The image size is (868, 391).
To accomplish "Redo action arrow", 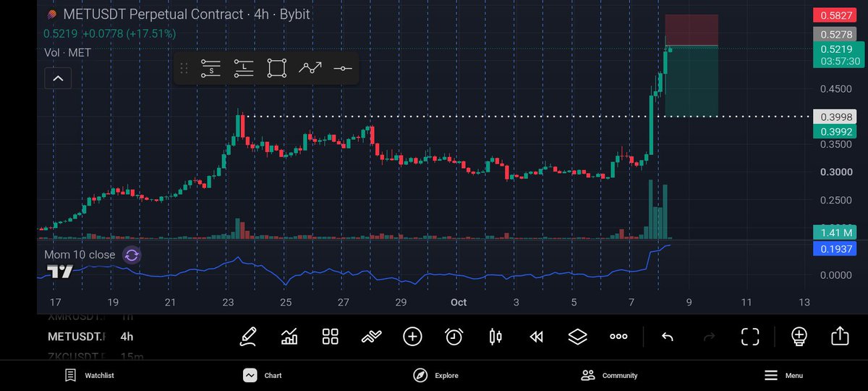I will tap(709, 336).
